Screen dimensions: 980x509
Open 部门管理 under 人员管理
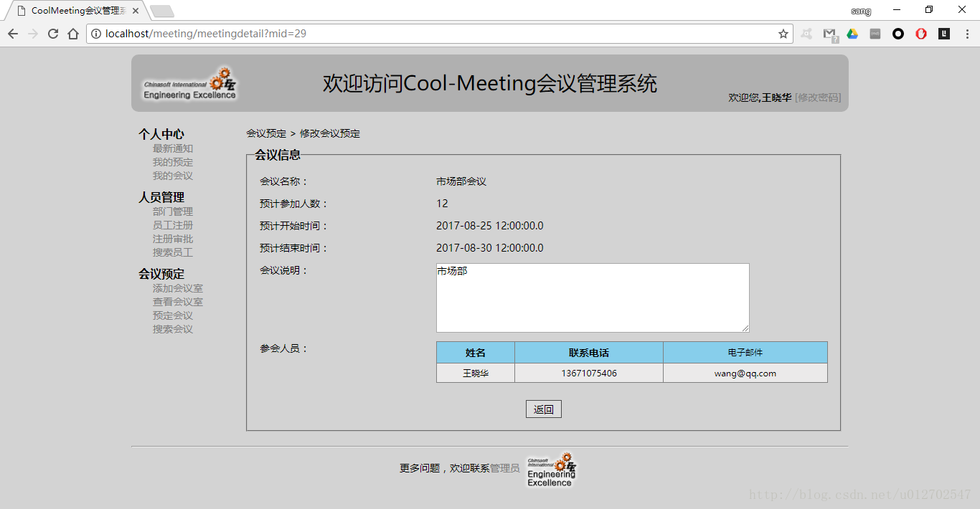click(173, 211)
